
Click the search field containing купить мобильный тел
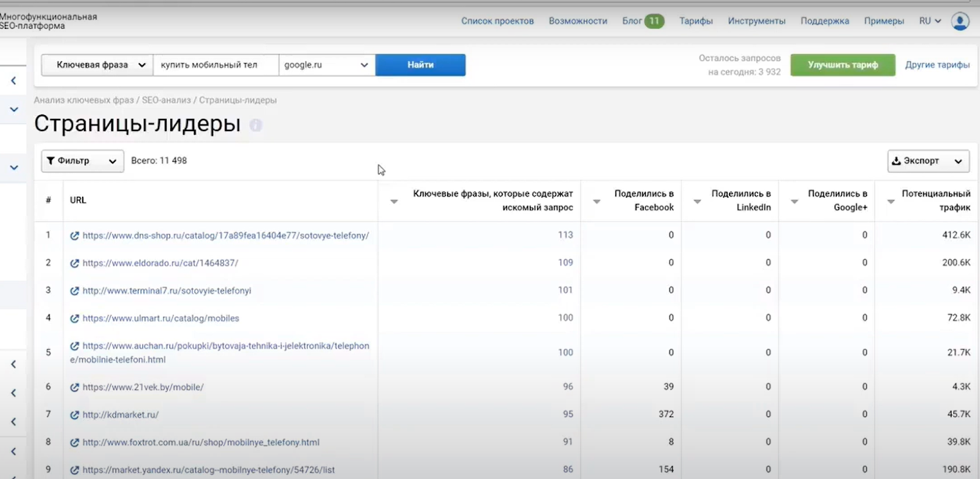(x=216, y=65)
